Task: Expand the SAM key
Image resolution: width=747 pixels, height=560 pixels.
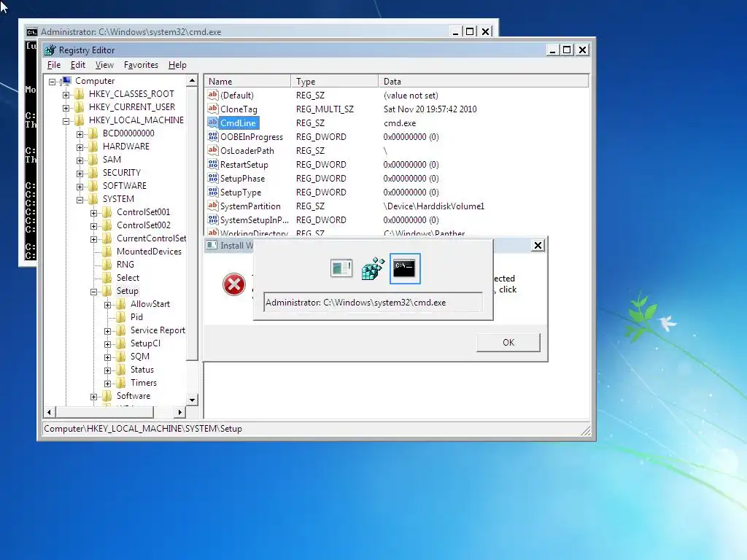Action: 80,160
